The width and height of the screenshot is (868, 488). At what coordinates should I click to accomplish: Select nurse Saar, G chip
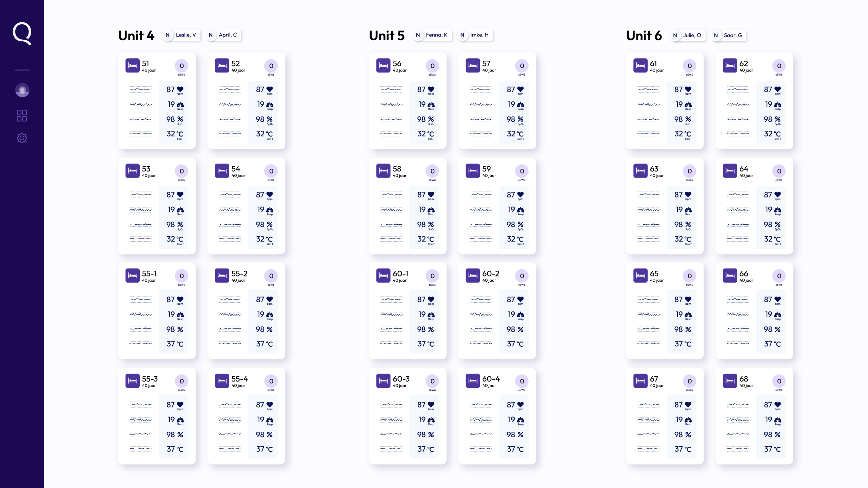click(729, 35)
